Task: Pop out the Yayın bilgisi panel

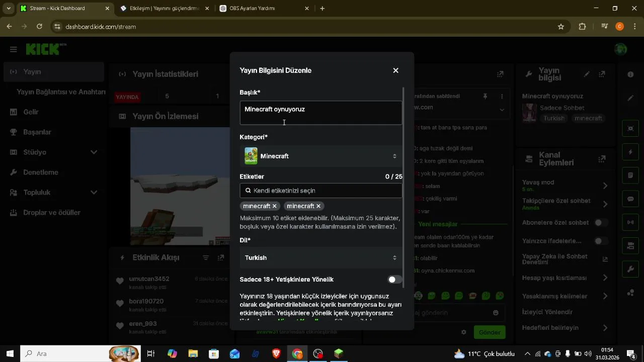Action: pos(602,74)
